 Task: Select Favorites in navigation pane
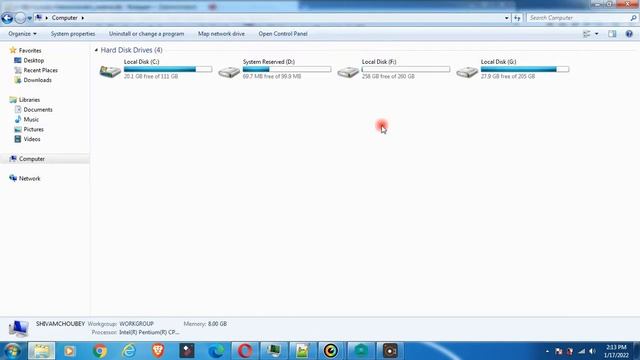tap(30, 51)
